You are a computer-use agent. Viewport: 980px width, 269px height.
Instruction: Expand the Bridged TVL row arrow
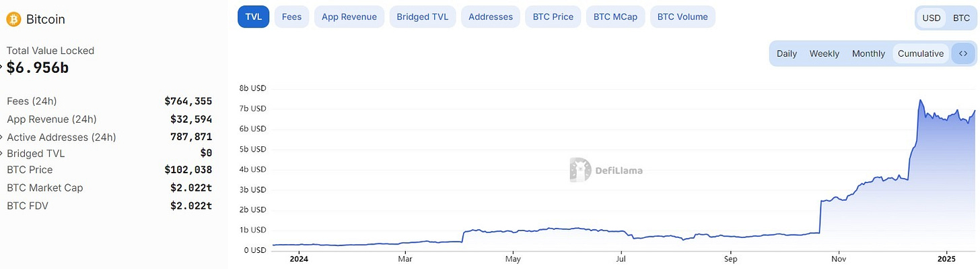point(2,154)
